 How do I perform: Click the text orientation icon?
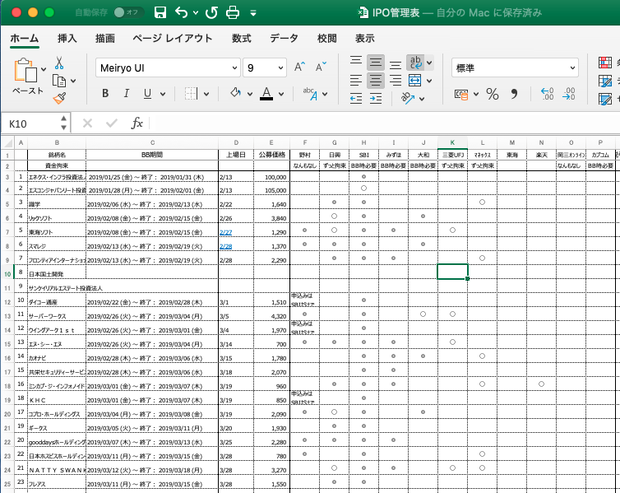point(408,98)
